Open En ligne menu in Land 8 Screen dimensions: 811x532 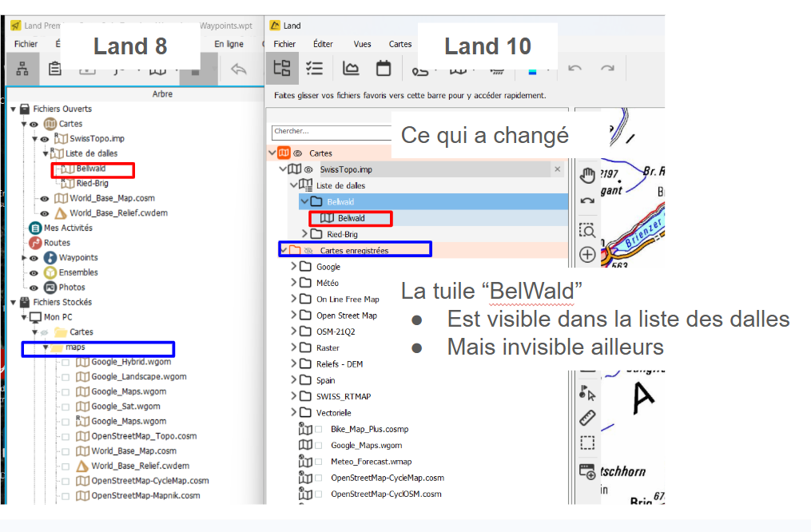click(229, 44)
